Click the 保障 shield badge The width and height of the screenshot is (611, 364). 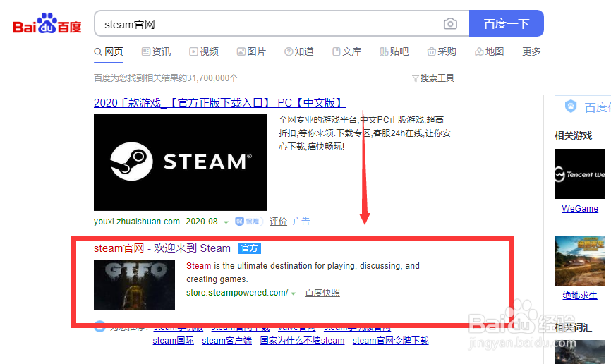tap(249, 222)
